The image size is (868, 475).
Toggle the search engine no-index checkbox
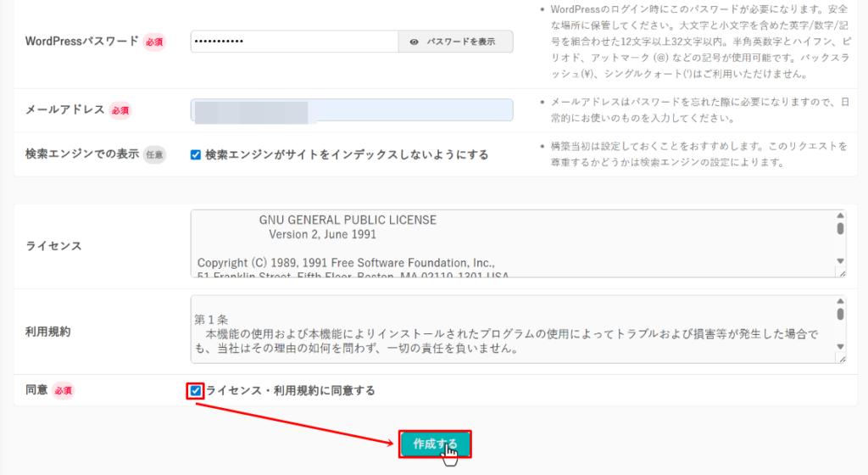[196, 154]
